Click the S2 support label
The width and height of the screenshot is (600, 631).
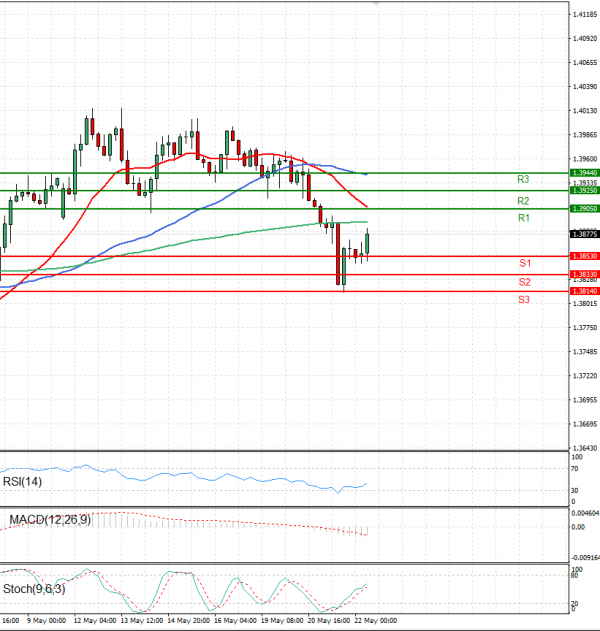click(524, 282)
